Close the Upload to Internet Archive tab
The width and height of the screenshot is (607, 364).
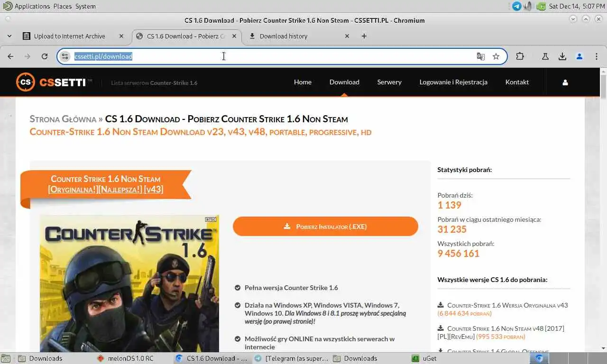121,36
